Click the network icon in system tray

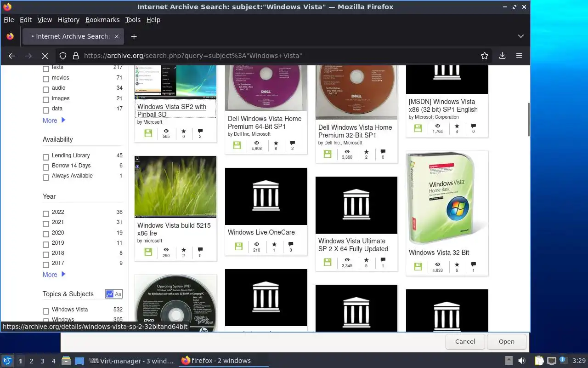tap(551, 361)
